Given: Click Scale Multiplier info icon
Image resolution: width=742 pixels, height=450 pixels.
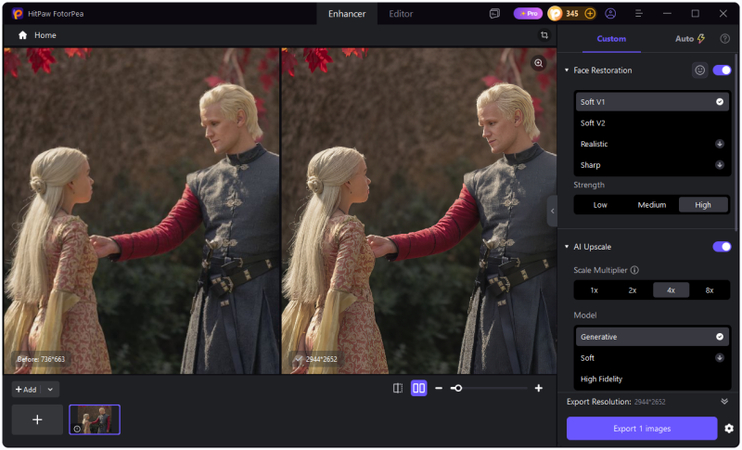Looking at the screenshot, I should (635, 270).
